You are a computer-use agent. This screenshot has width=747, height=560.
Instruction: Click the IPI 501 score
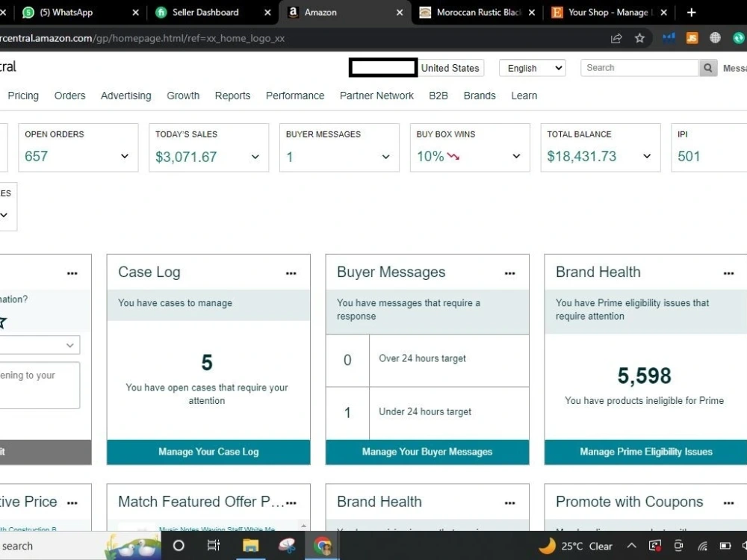[689, 156]
